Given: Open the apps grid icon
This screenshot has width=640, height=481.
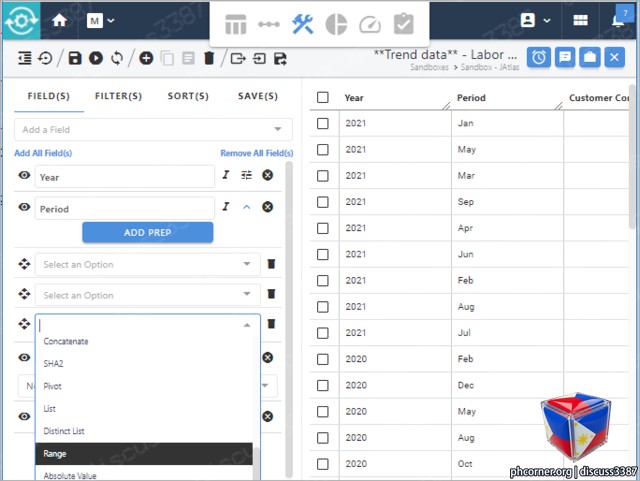Looking at the screenshot, I should (580, 20).
